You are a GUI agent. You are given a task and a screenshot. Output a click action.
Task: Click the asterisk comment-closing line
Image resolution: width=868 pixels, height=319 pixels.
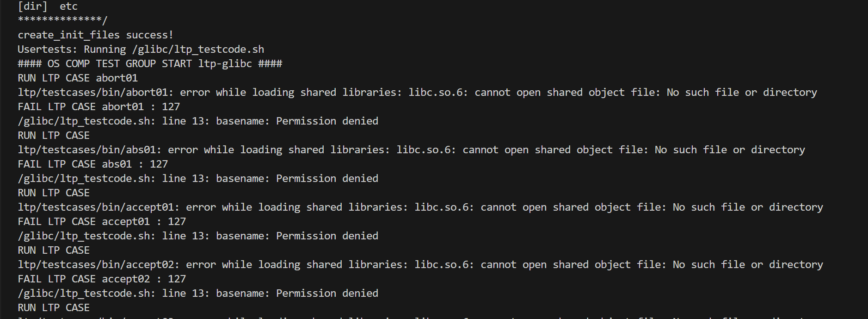click(x=62, y=21)
